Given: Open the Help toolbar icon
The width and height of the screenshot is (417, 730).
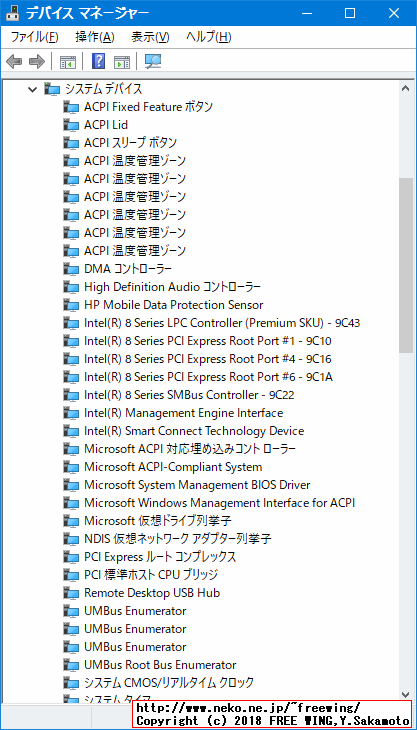Looking at the screenshot, I should [99, 61].
